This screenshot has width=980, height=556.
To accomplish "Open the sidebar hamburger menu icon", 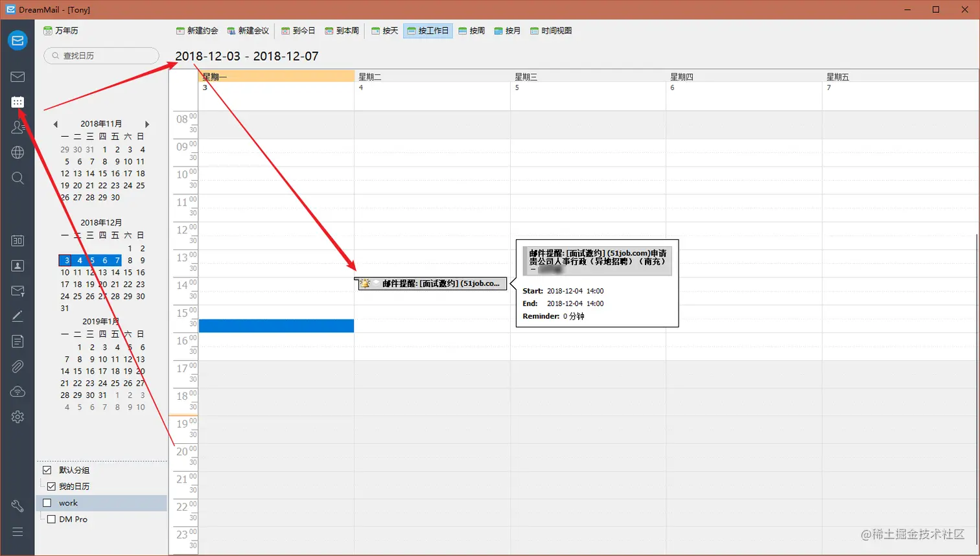I will [17, 531].
